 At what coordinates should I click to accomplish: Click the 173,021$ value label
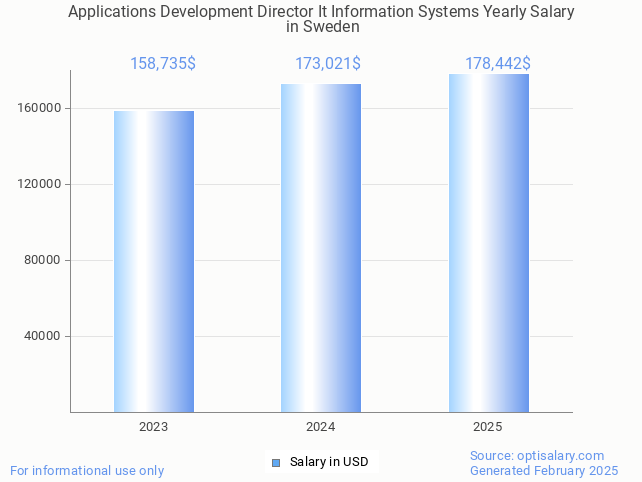pyautogui.click(x=328, y=64)
